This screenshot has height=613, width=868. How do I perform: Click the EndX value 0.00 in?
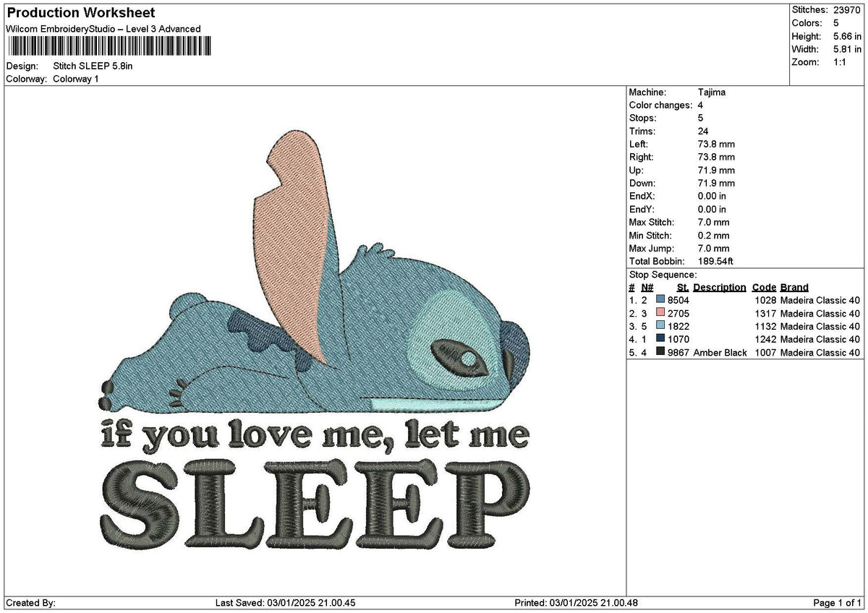[x=712, y=197]
